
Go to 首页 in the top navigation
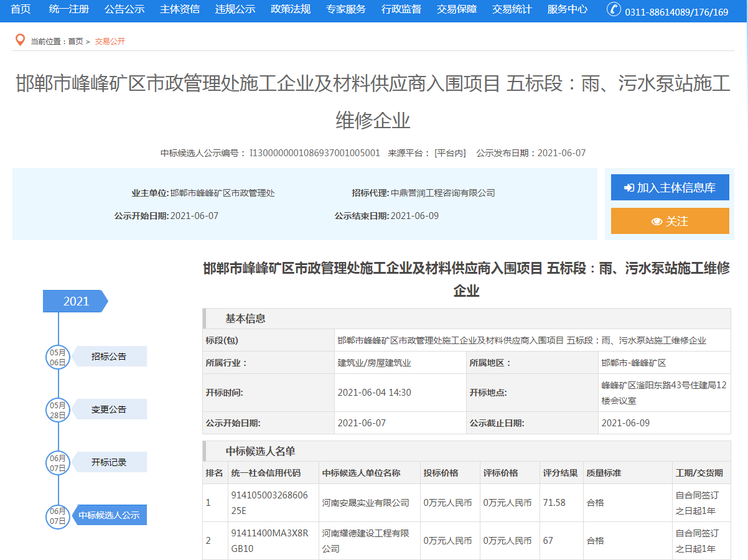click(21, 9)
